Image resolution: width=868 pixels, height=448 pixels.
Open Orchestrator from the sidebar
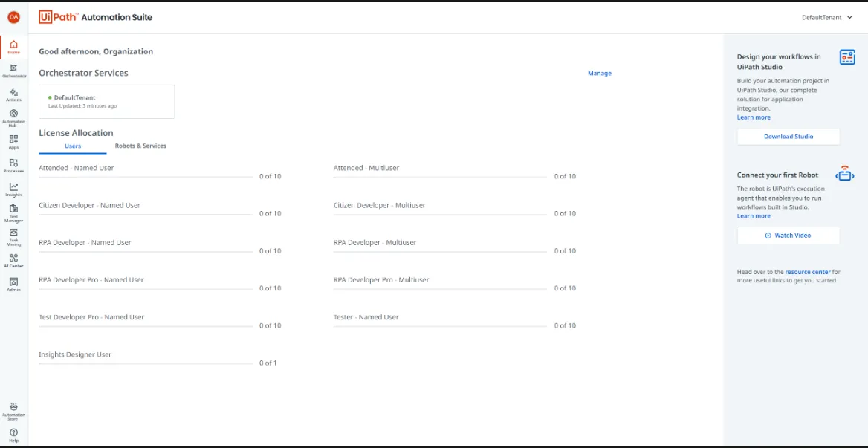tap(14, 71)
